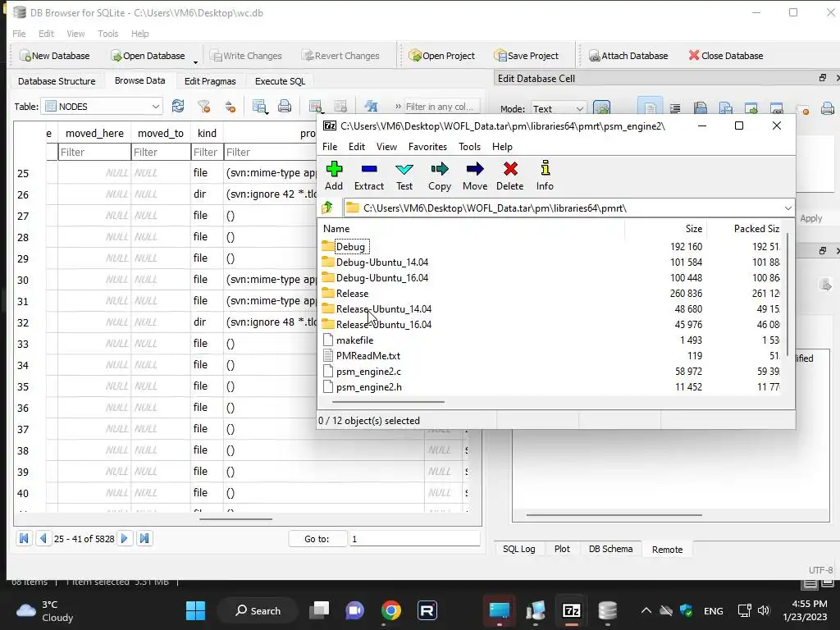Image resolution: width=840 pixels, height=630 pixels.
Task: Open the Open Database recent files arrow
Action: (195, 62)
